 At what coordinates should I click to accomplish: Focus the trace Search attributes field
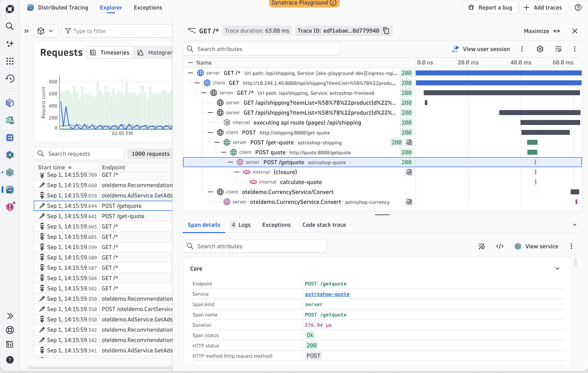point(261,49)
